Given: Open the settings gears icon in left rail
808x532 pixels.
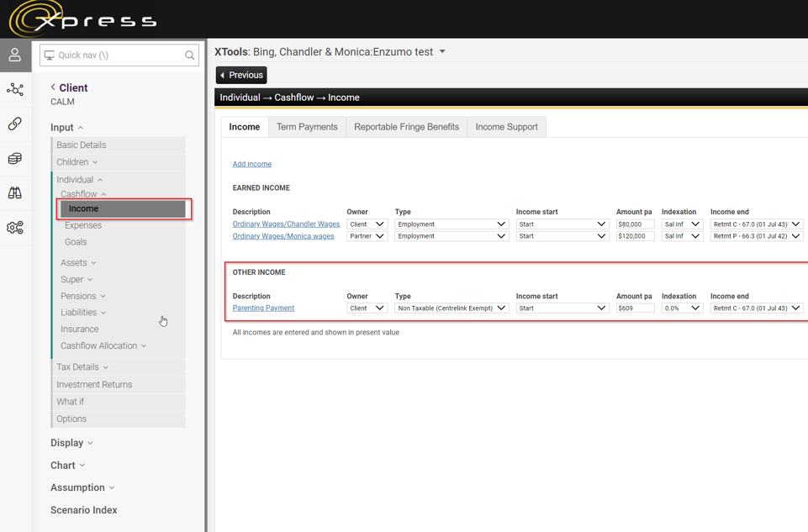Looking at the screenshot, I should coord(15,228).
